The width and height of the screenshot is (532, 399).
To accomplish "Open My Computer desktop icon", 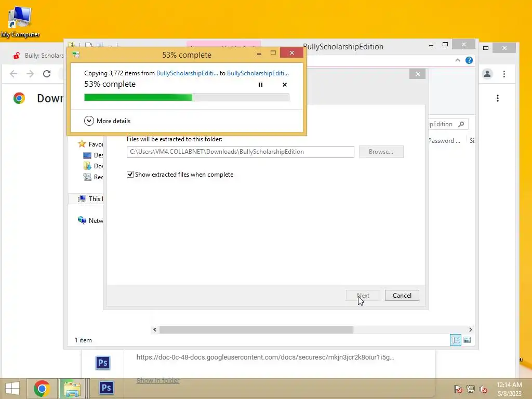I will pyautogui.click(x=20, y=21).
